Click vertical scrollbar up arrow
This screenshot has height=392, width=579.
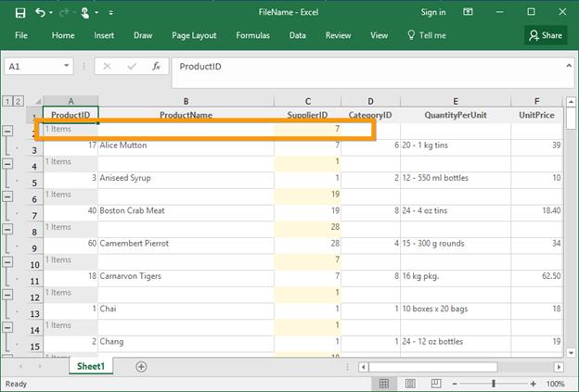point(571,101)
